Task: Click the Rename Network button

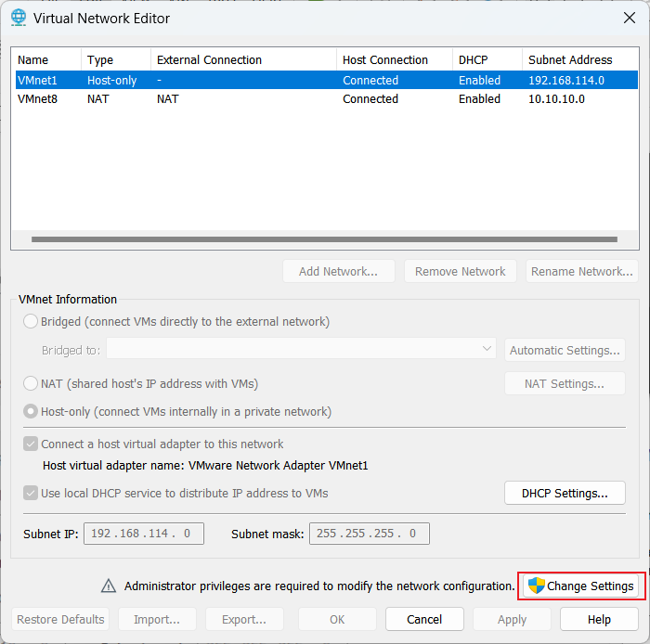Action: pyautogui.click(x=582, y=271)
